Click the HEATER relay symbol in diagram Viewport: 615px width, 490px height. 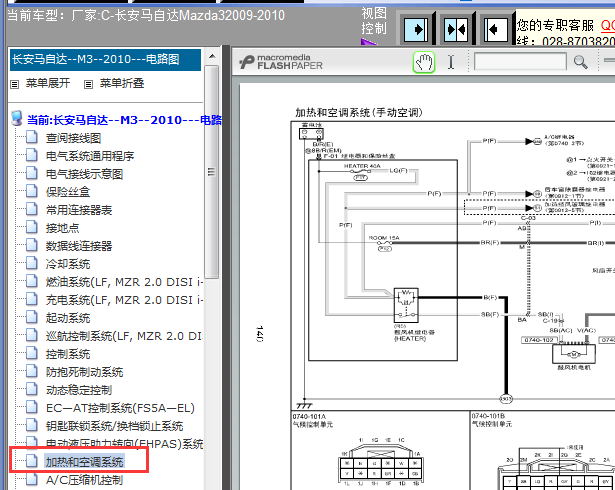coord(406,306)
